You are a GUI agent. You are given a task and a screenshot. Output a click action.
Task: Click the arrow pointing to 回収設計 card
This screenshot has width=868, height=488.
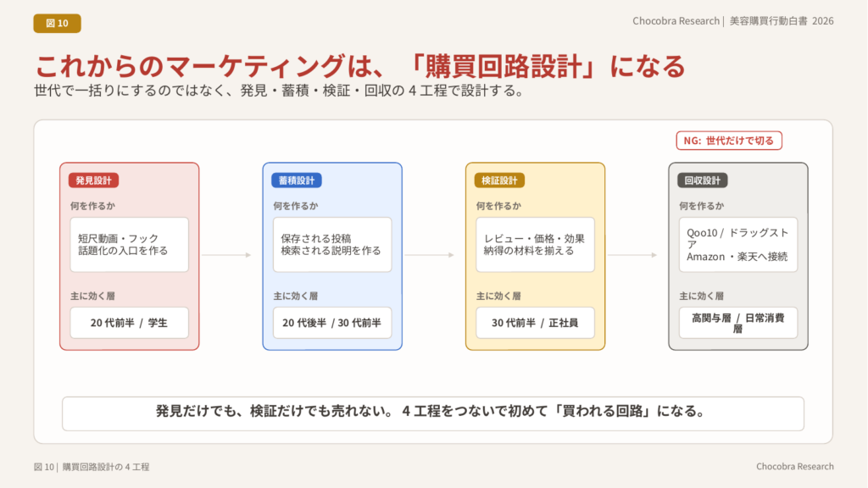click(x=632, y=255)
